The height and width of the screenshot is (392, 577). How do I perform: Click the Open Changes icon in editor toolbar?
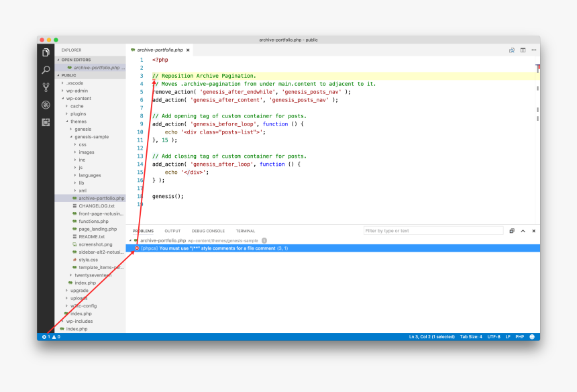(511, 50)
